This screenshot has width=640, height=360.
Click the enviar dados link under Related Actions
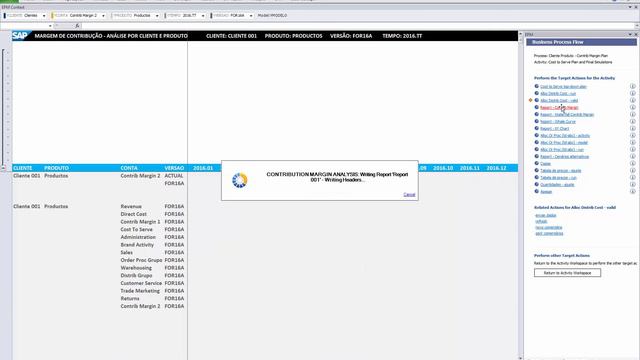[x=546, y=215]
